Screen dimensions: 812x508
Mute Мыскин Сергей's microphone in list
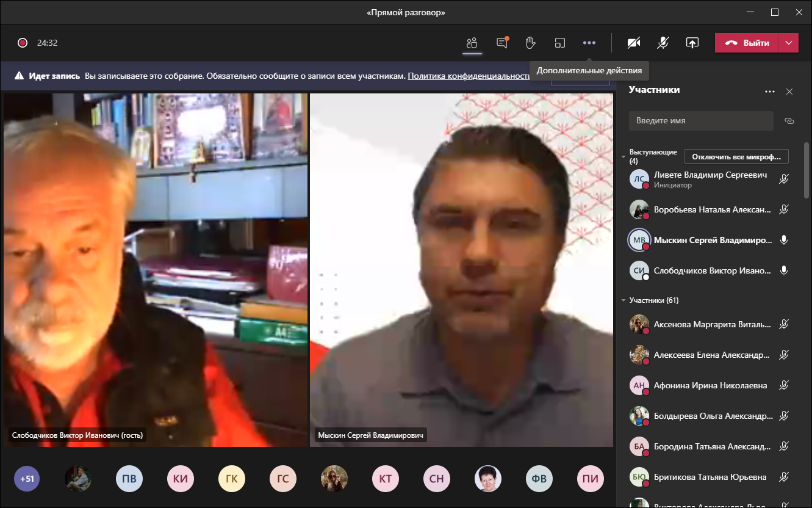784,240
